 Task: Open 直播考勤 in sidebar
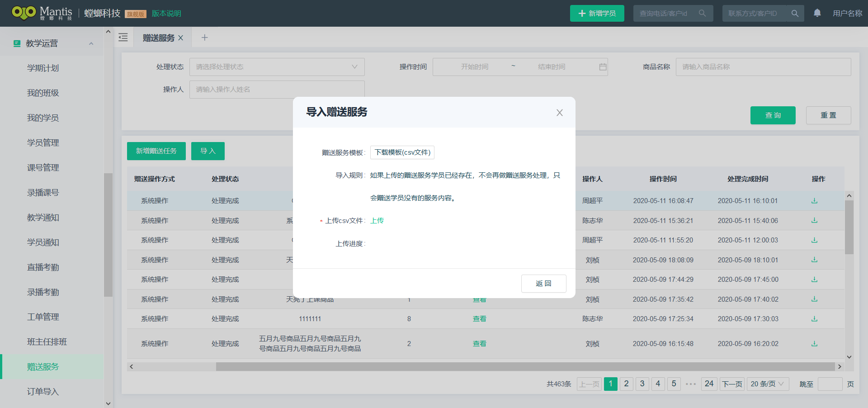point(43,267)
